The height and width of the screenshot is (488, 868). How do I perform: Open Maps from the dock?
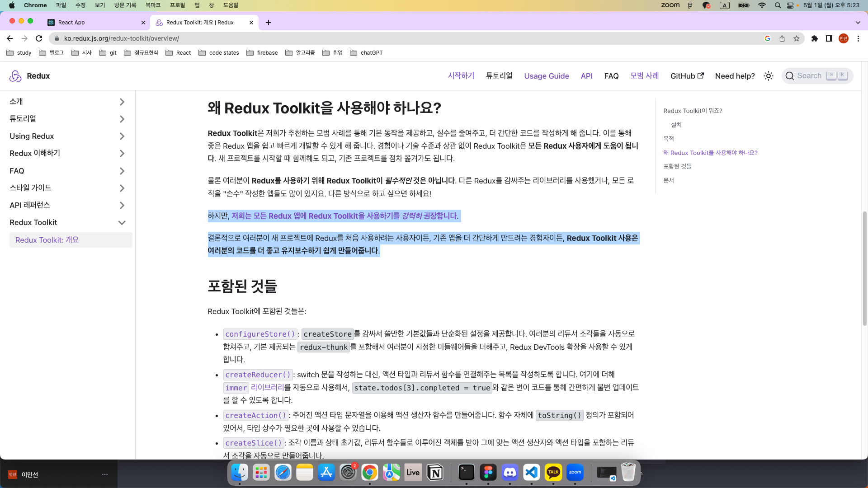tap(392, 473)
